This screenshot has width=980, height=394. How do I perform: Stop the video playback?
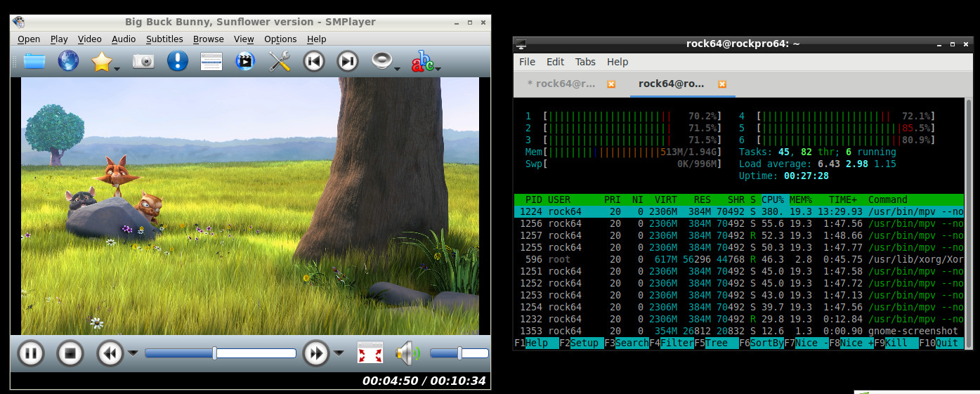coord(70,353)
